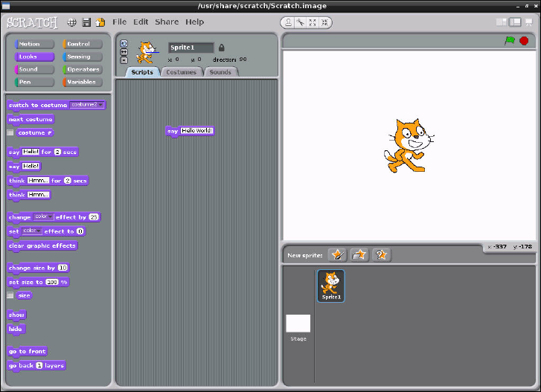Select the scissors delete tool
The image size is (541, 392).
click(x=300, y=22)
